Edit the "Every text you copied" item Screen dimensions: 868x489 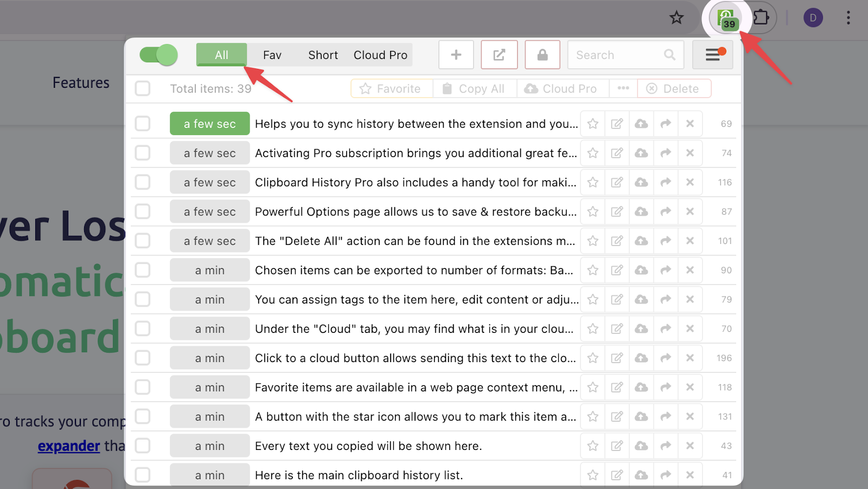(617, 446)
